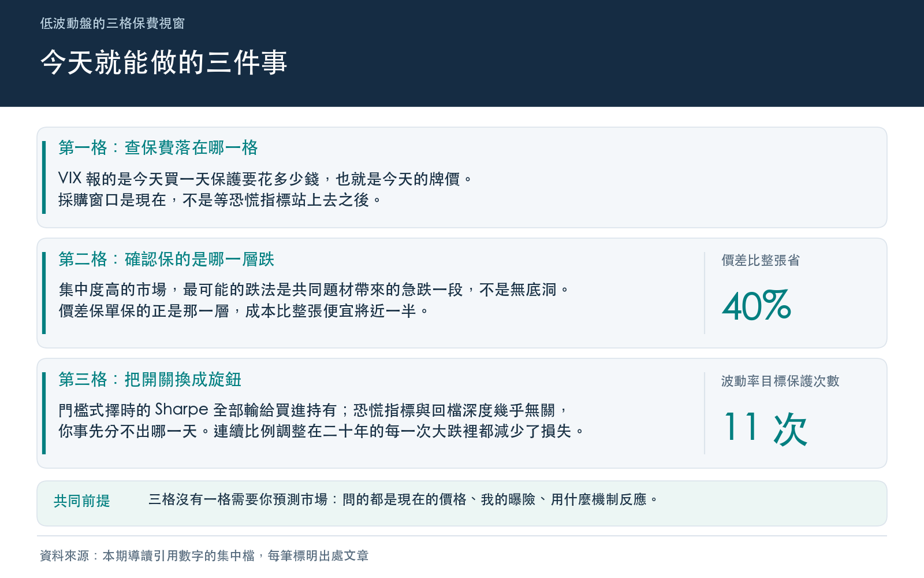
Task: Click the 11 次 figure
Action: click(x=765, y=428)
